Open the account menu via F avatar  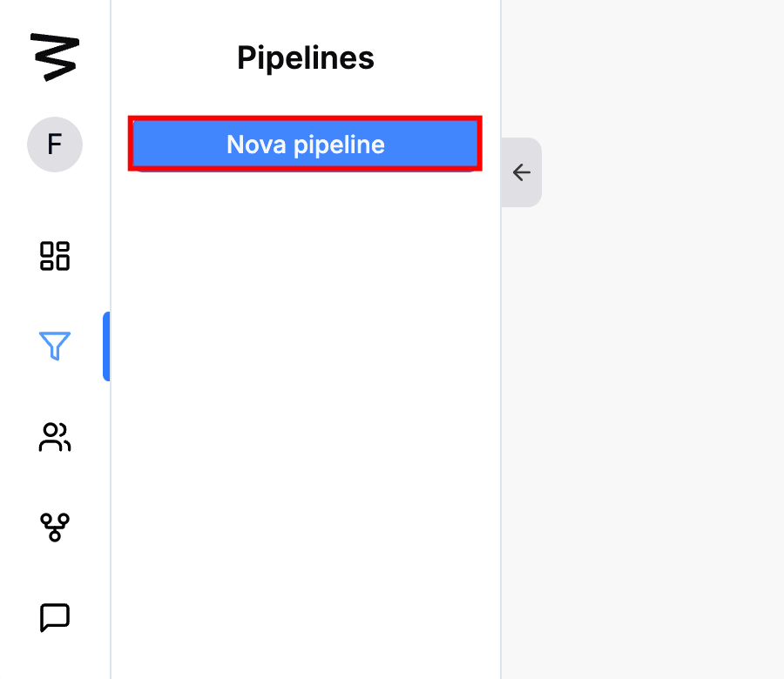[54, 144]
